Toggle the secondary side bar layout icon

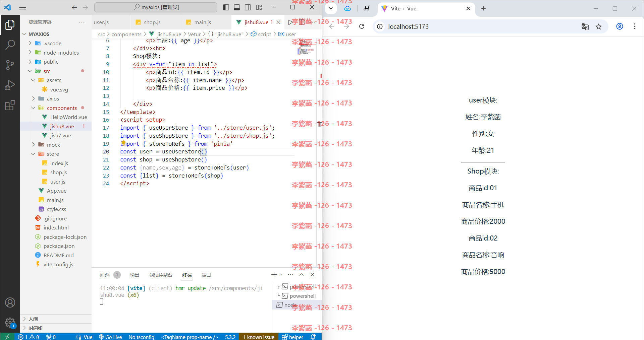[x=248, y=7]
